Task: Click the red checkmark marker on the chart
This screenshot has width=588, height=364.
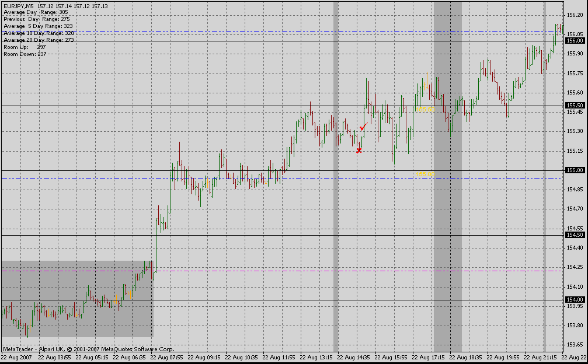Action: (363, 127)
